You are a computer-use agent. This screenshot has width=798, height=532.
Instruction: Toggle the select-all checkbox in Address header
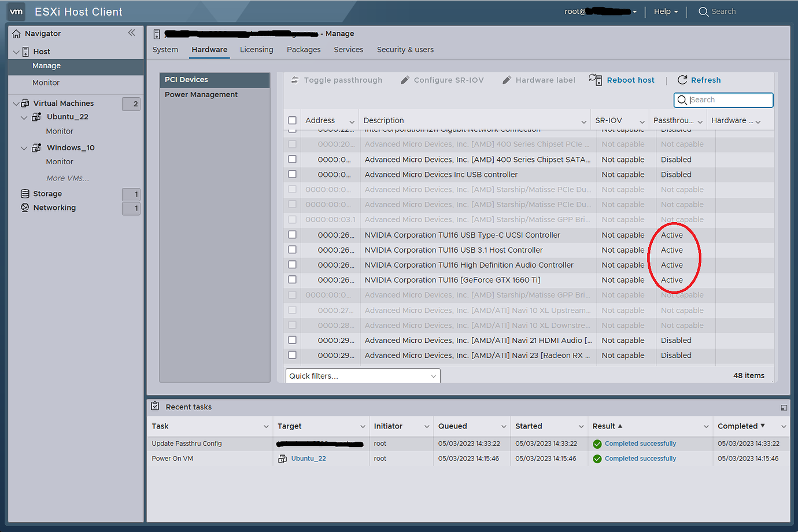coord(293,120)
